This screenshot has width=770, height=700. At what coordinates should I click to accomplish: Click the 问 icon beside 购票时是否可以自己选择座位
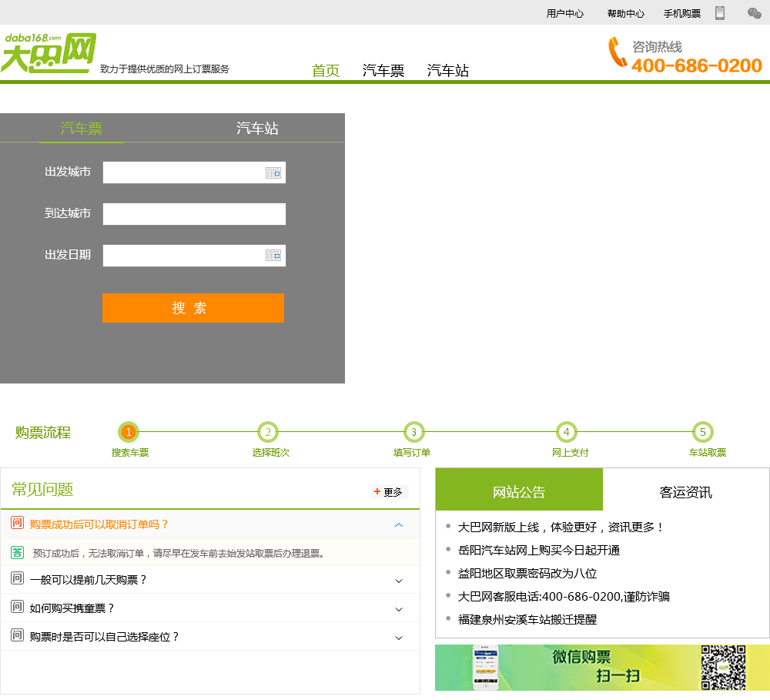tap(17, 635)
